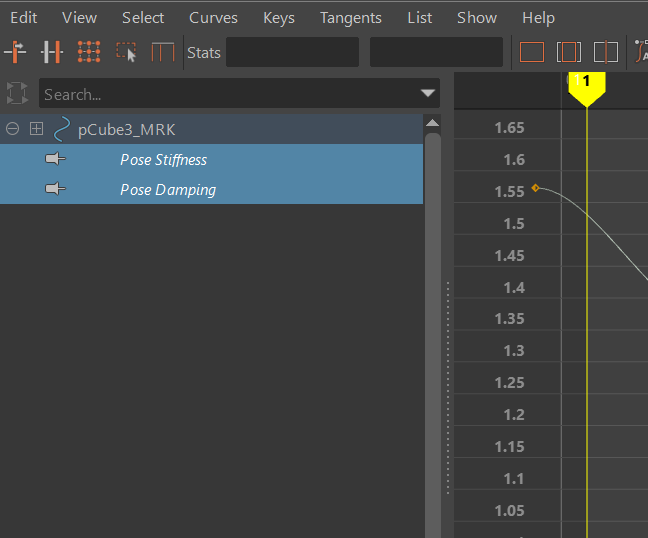Viewport: 648px width, 538px height.
Task: Select the Region Keys tool
Action: click(x=126, y=52)
